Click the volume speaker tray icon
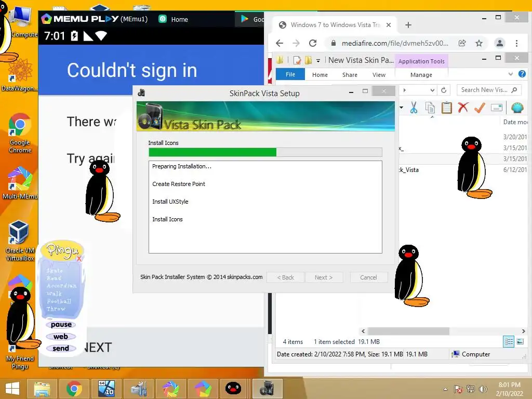Image resolution: width=532 pixels, height=399 pixels. point(483,389)
